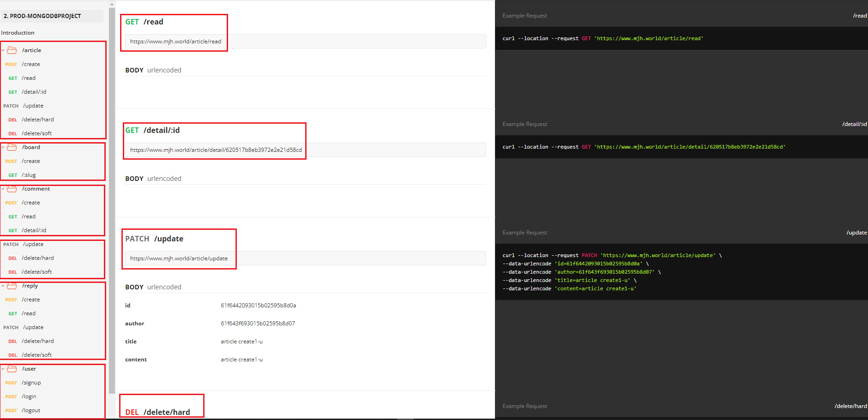Collapse the /comment folder arrow
868x420 pixels.
pyautogui.click(x=3, y=189)
